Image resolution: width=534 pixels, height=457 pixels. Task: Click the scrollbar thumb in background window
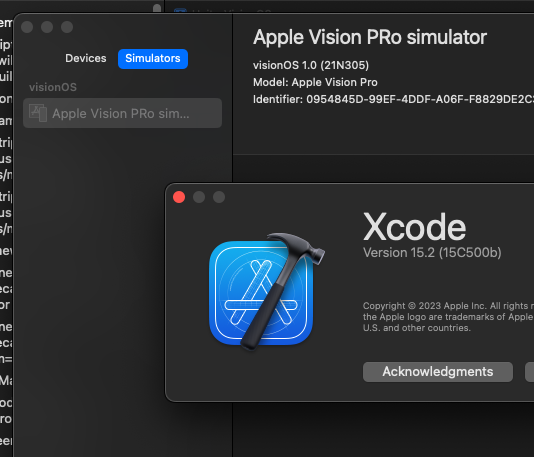pyautogui.click(x=157, y=8)
